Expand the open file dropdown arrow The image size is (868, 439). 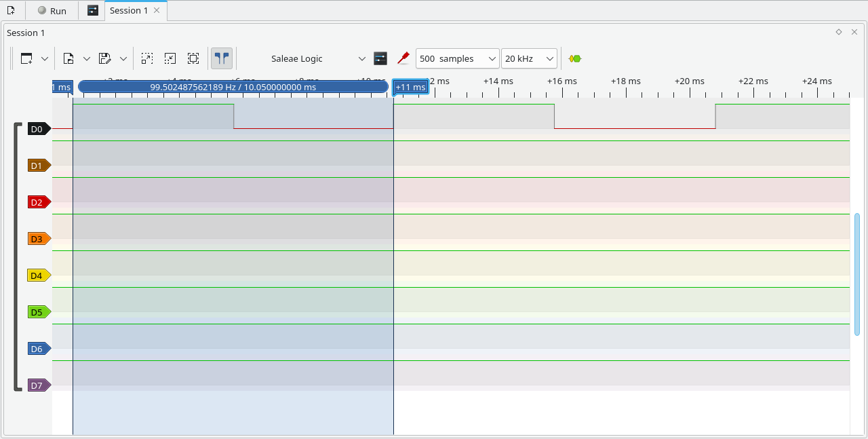[x=87, y=58]
